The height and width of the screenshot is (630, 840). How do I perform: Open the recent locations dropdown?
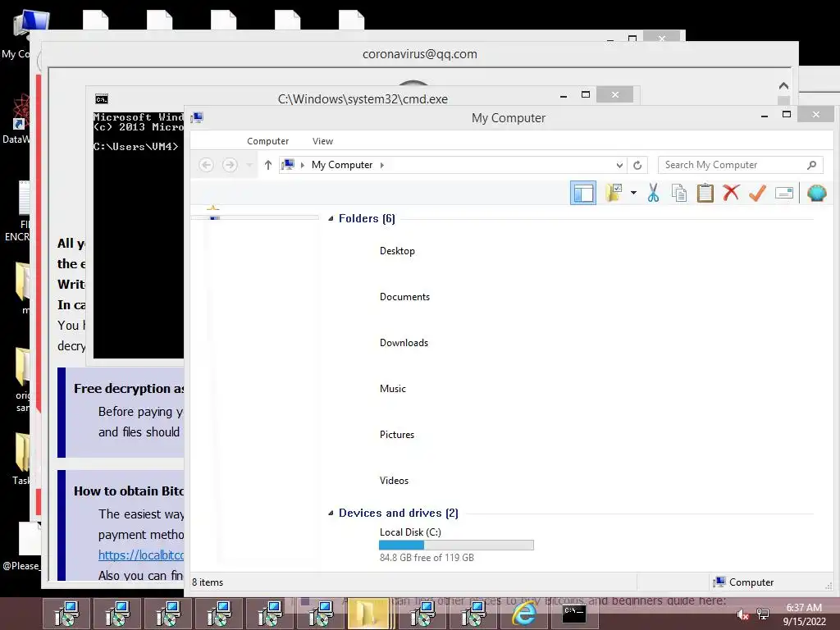[249, 165]
